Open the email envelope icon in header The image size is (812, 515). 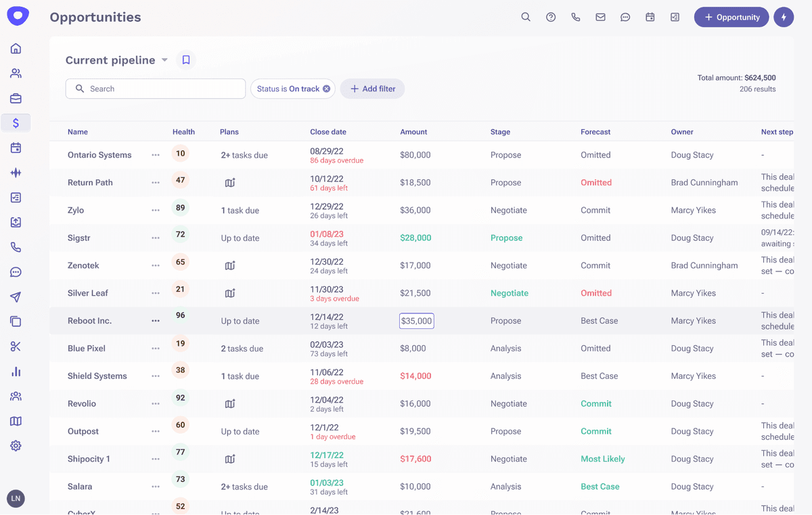click(x=600, y=17)
